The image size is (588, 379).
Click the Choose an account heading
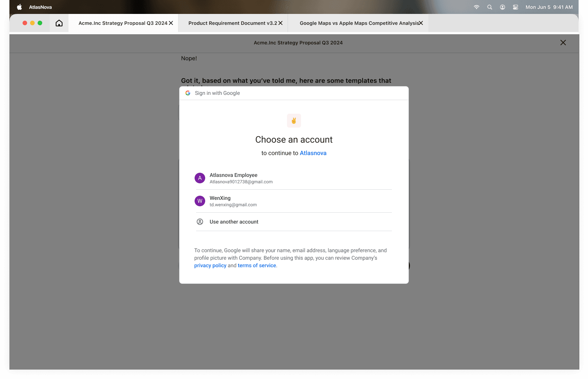(294, 140)
